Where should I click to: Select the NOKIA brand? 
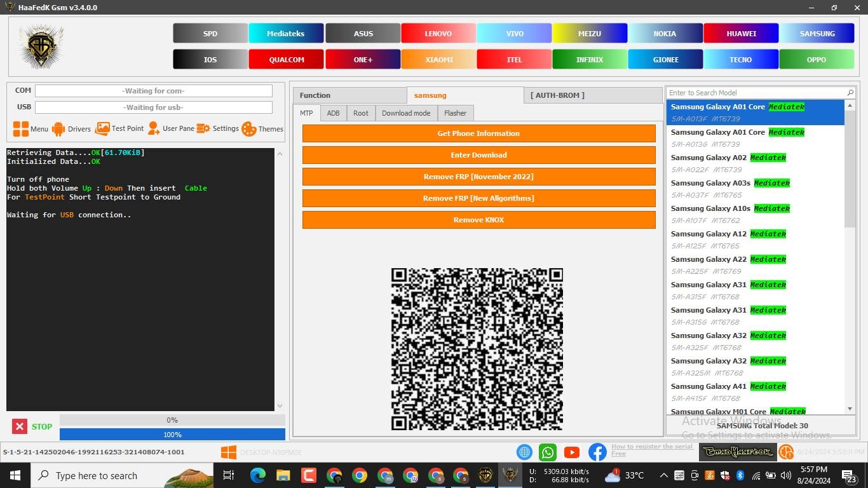665,33
